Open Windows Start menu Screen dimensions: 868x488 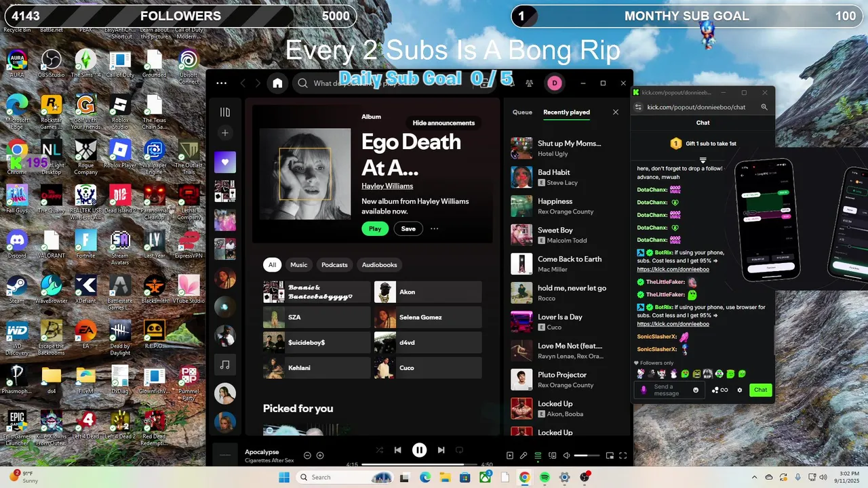point(284,477)
